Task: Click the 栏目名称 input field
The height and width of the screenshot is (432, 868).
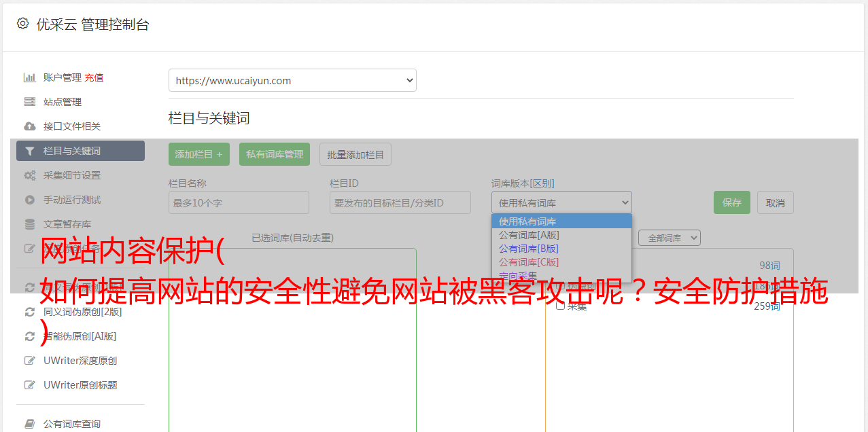Action: (239, 202)
